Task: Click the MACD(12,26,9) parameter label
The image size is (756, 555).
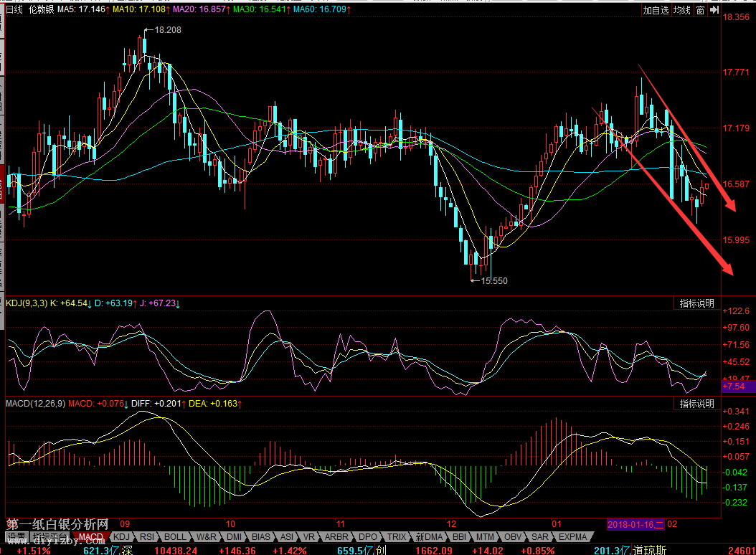Action: pos(35,404)
